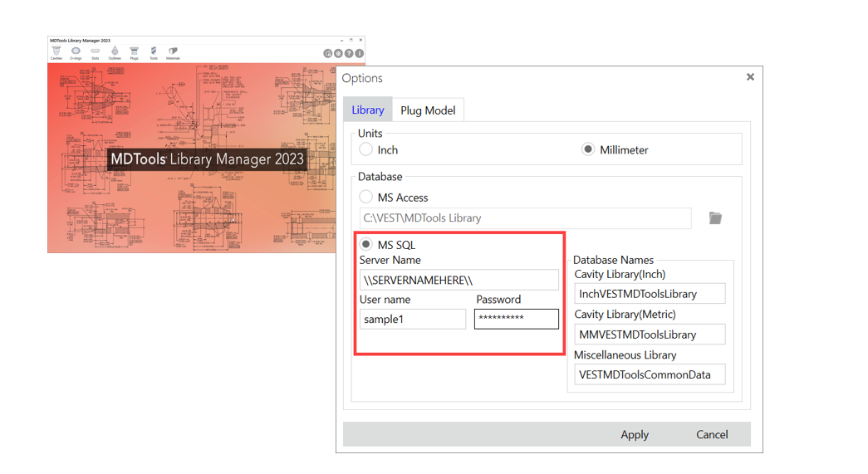Click the Miscellaneous Library database field
Viewport: 868px width, 474px height.
click(650, 374)
